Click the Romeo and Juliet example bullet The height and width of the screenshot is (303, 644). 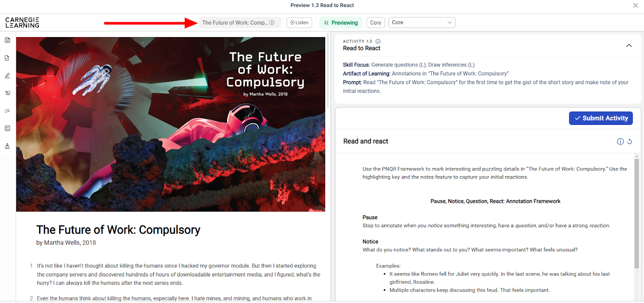(500, 278)
